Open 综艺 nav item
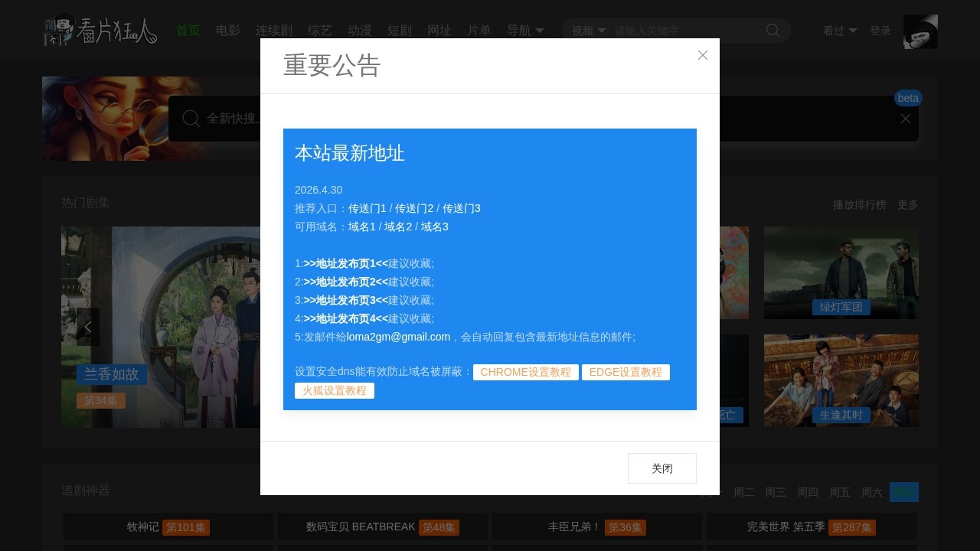Viewport: 980px width, 551px height. [320, 31]
